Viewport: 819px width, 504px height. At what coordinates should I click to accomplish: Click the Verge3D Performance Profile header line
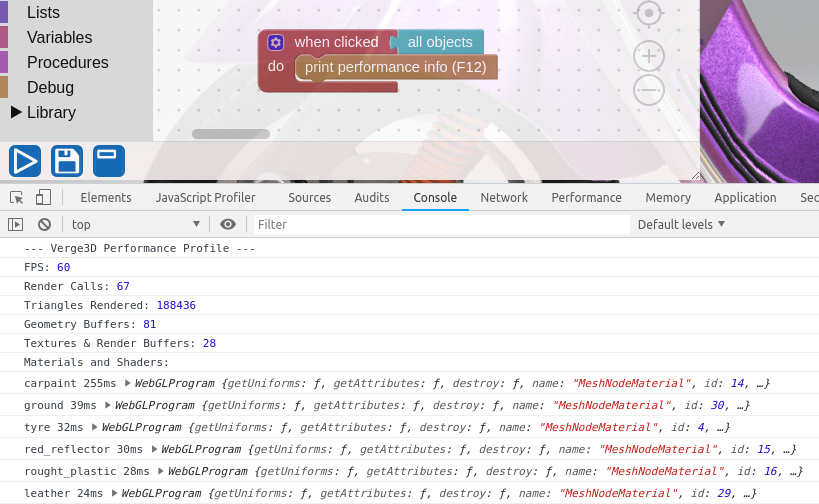pos(139,248)
